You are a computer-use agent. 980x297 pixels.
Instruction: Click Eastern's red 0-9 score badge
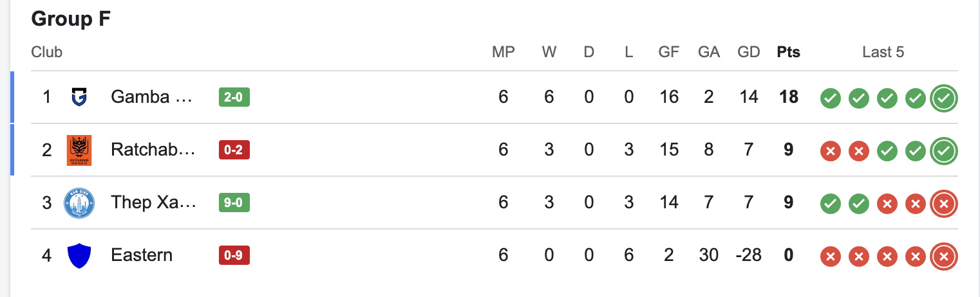234,256
